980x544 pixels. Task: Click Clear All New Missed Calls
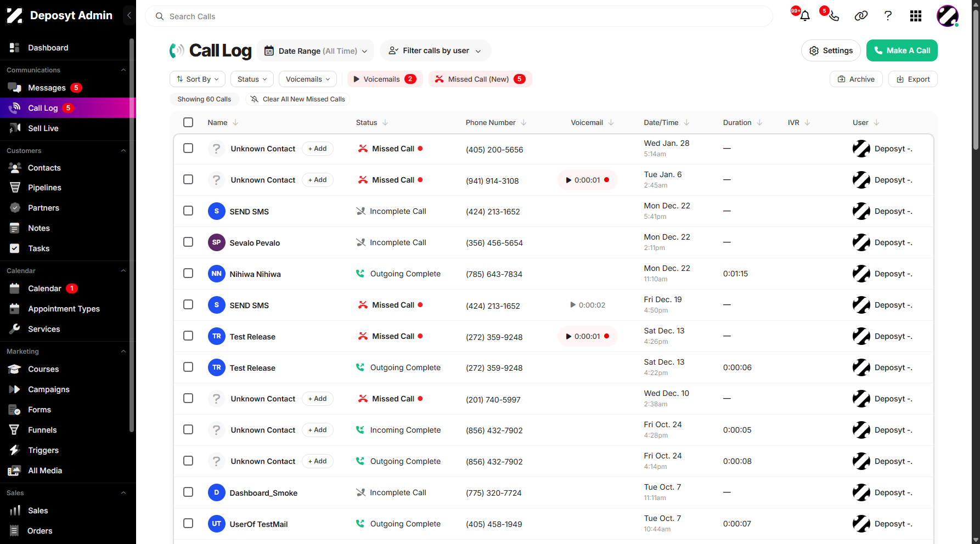[x=297, y=99]
